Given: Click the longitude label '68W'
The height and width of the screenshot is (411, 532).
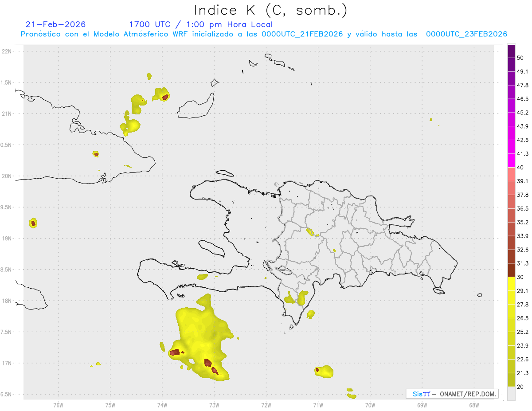Looking at the screenshot, I should [474, 405].
